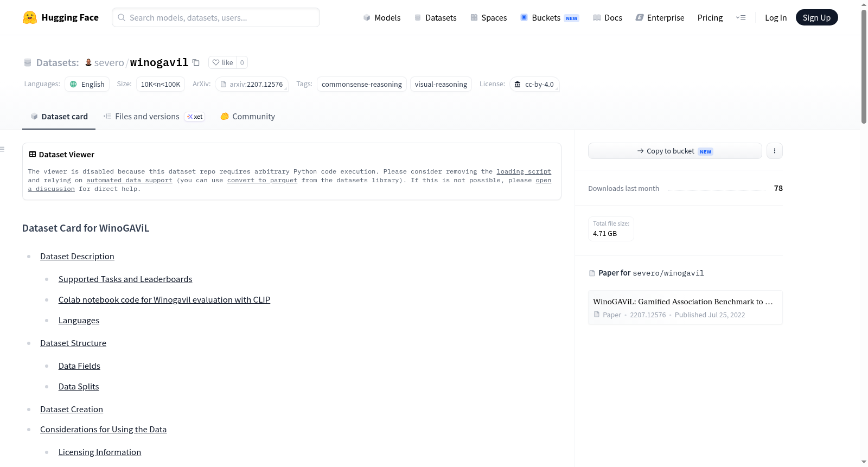Select the English language tag
The width and height of the screenshot is (868, 467).
[87, 84]
